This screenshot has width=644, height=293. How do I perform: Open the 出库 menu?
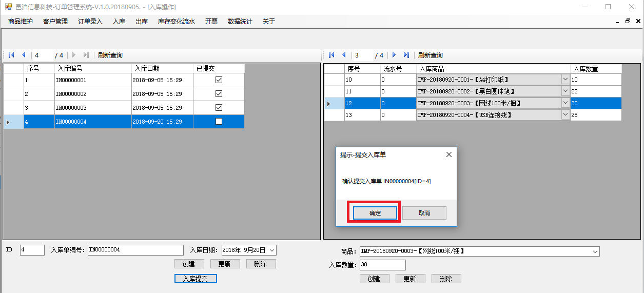142,22
